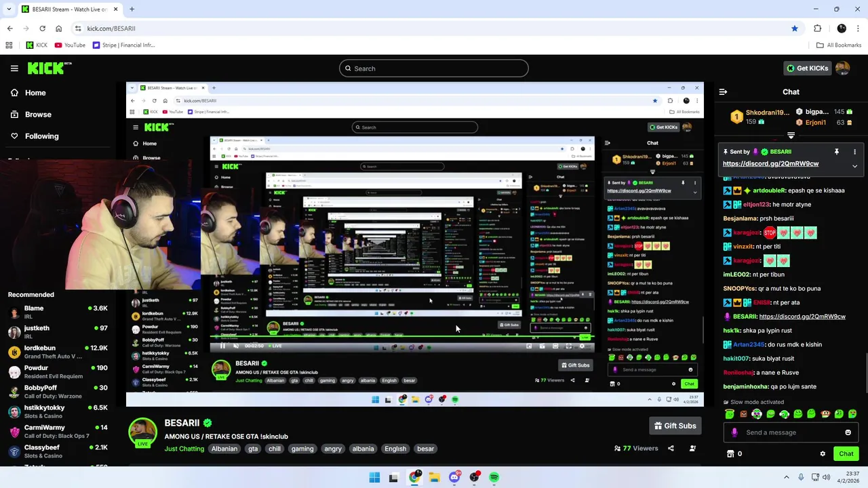This screenshot has height=488, width=868.
Task: Click the Chrome home button
Action: 58,28
